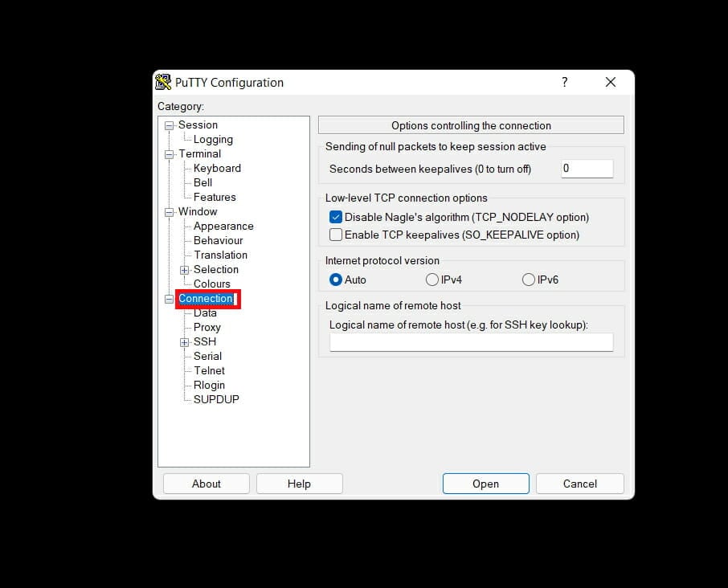
Task: Click the PuTTY icon in title bar
Action: [163, 82]
